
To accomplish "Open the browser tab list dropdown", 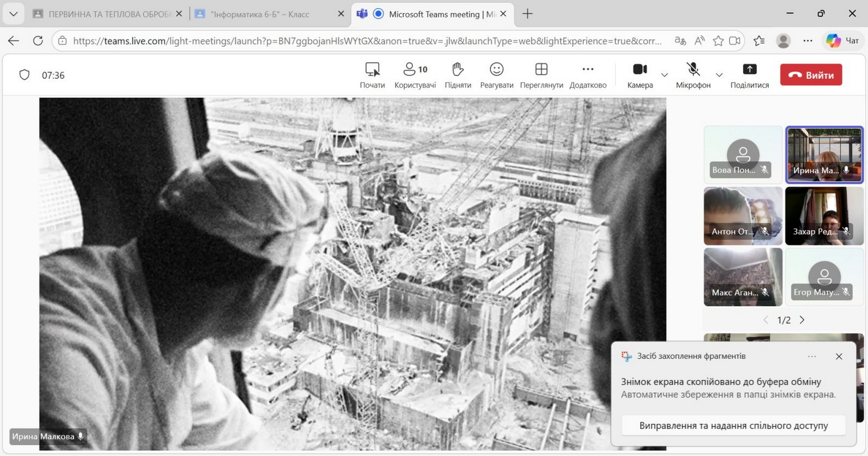I will click(x=13, y=14).
